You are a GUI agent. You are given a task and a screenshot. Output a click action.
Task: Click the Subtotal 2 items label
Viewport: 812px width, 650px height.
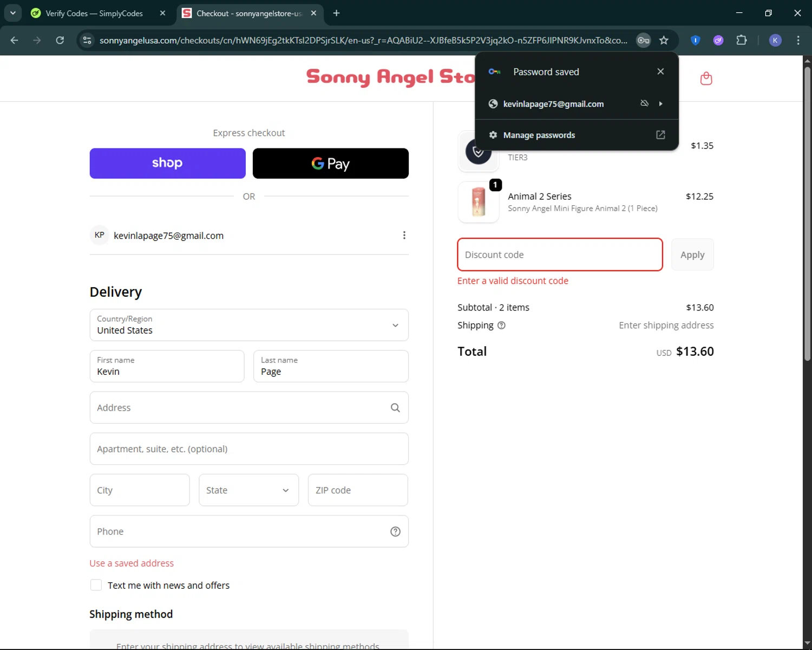click(493, 307)
